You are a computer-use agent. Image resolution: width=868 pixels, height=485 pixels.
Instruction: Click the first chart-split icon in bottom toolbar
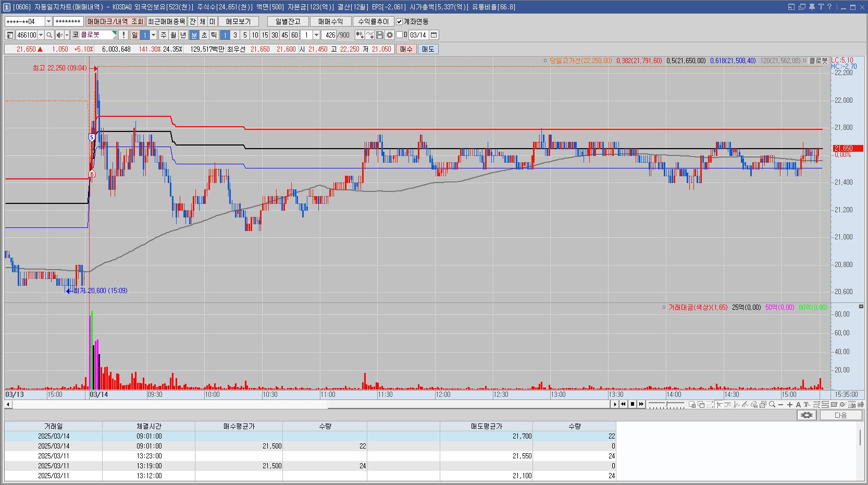692,404
